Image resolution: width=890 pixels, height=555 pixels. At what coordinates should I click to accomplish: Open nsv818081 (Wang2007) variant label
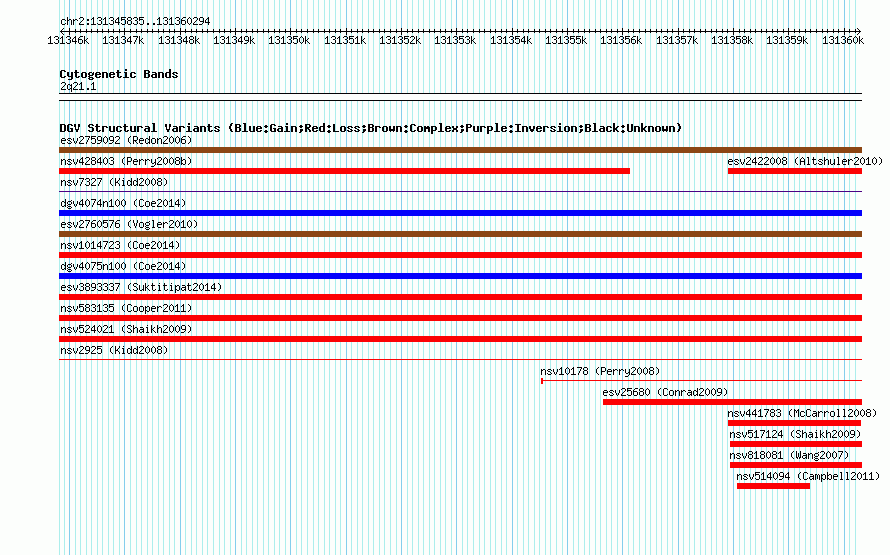(x=789, y=455)
